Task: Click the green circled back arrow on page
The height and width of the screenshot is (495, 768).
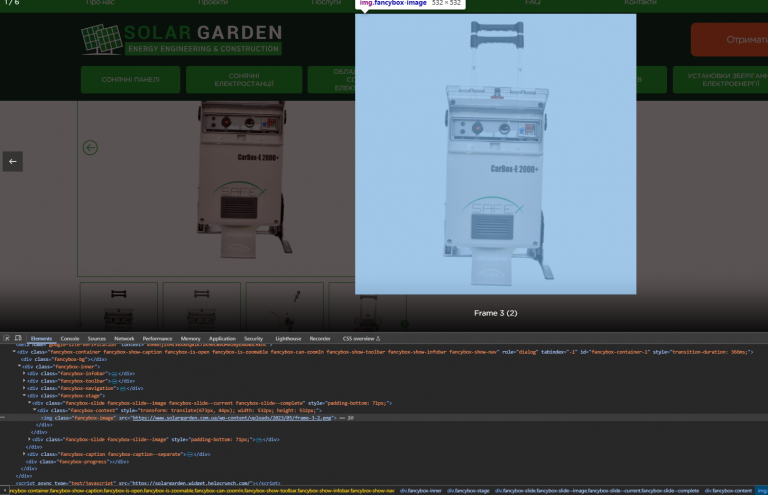Action: coord(90,147)
